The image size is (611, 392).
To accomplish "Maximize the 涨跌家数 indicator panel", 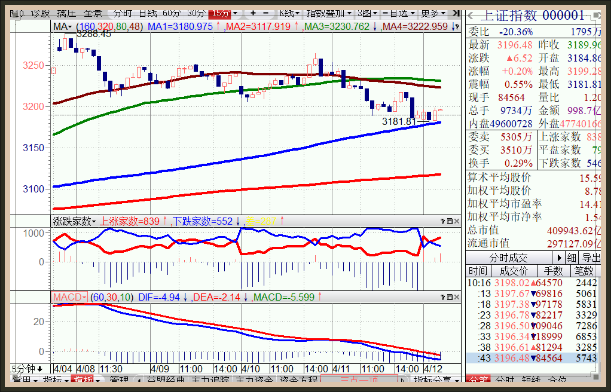I will [450, 221].
